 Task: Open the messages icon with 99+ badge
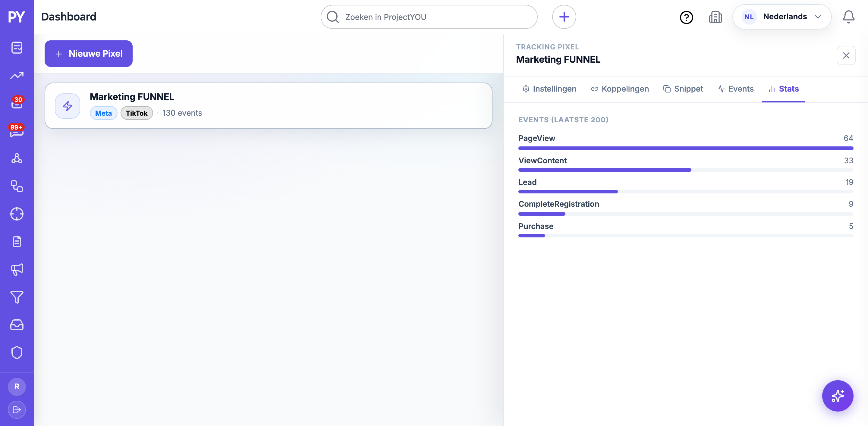(17, 131)
